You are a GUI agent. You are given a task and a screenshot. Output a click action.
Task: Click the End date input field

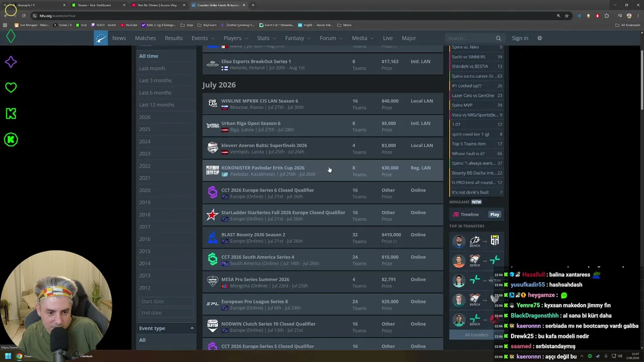(167, 313)
